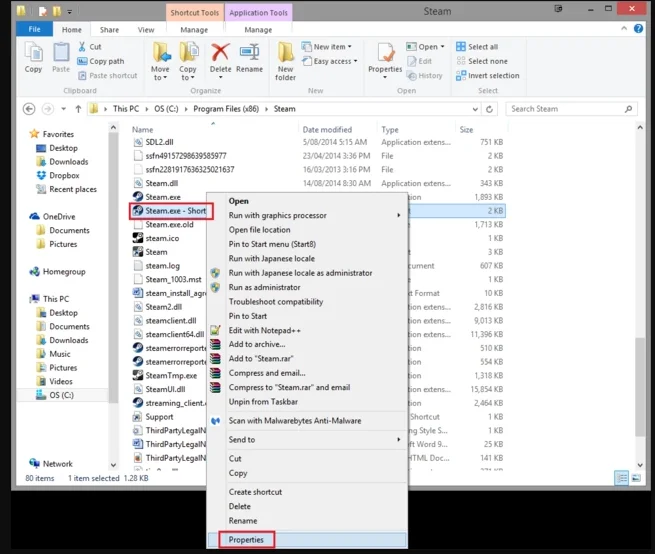Open the ribbon Open dropdown

[x=426, y=47]
